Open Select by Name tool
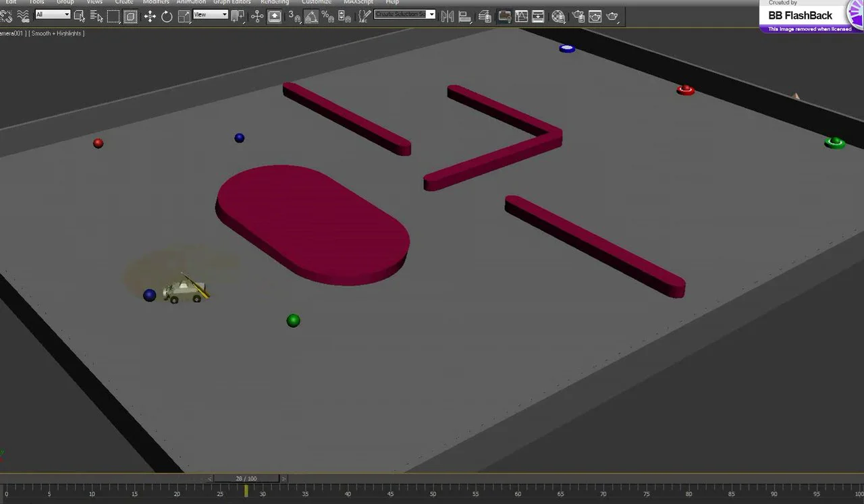Viewport: 864px width, 504px height. point(97,16)
